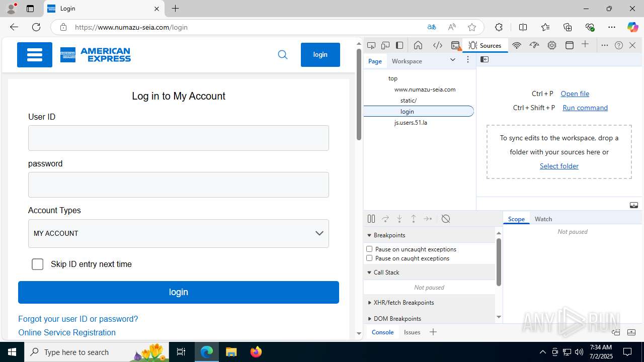The height and width of the screenshot is (362, 644).
Task: Open Edge translate icon in address bar
Action: click(x=432, y=27)
